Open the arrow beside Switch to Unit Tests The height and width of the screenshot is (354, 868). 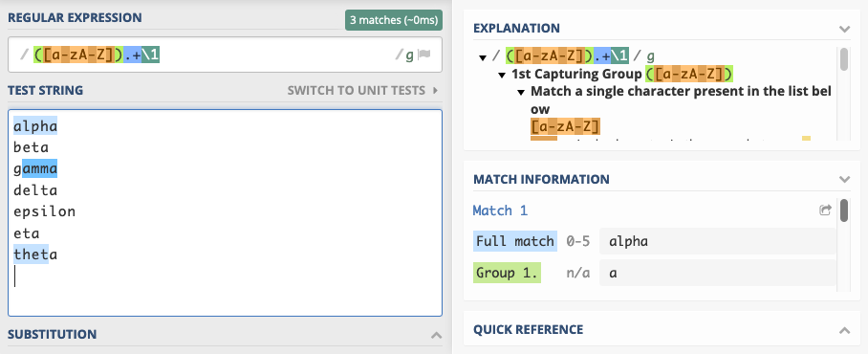(436, 90)
